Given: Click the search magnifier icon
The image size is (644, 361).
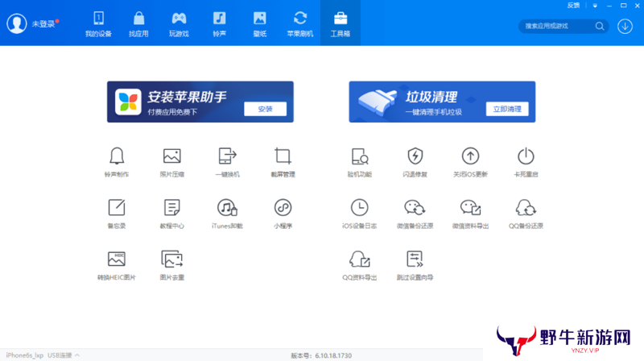Looking at the screenshot, I should pos(600,27).
